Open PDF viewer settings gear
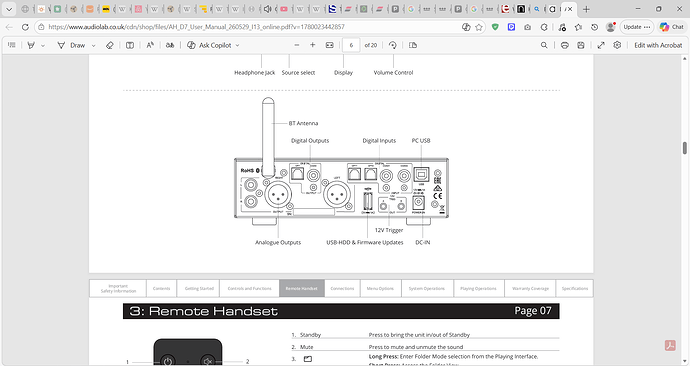The width and height of the screenshot is (690, 366). (x=617, y=45)
